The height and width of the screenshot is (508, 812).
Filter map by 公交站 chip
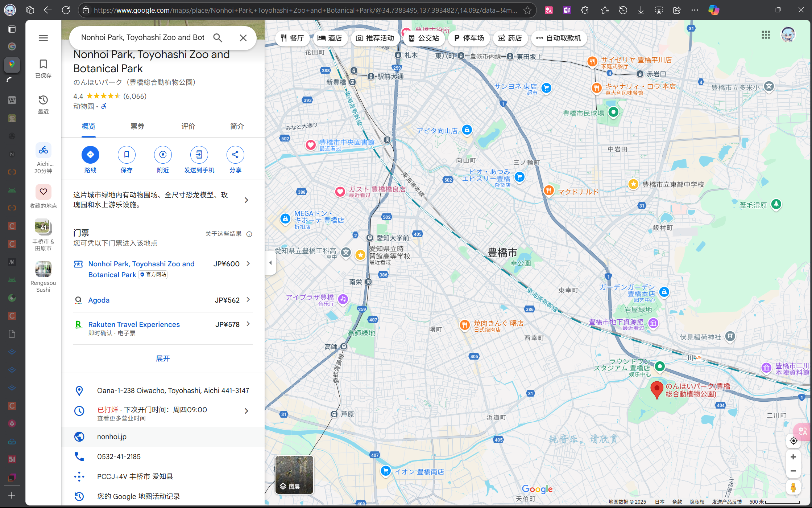(x=424, y=38)
